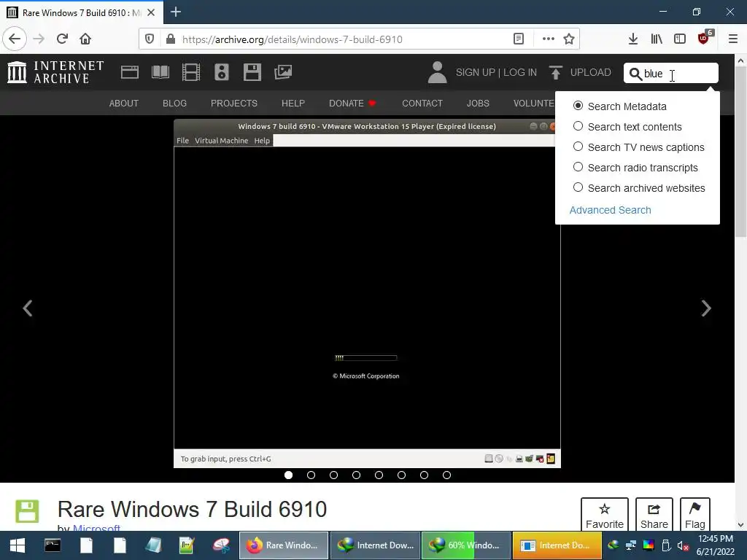The width and height of the screenshot is (747, 560).
Task: Open the JOBS navigation item
Action: (x=478, y=104)
